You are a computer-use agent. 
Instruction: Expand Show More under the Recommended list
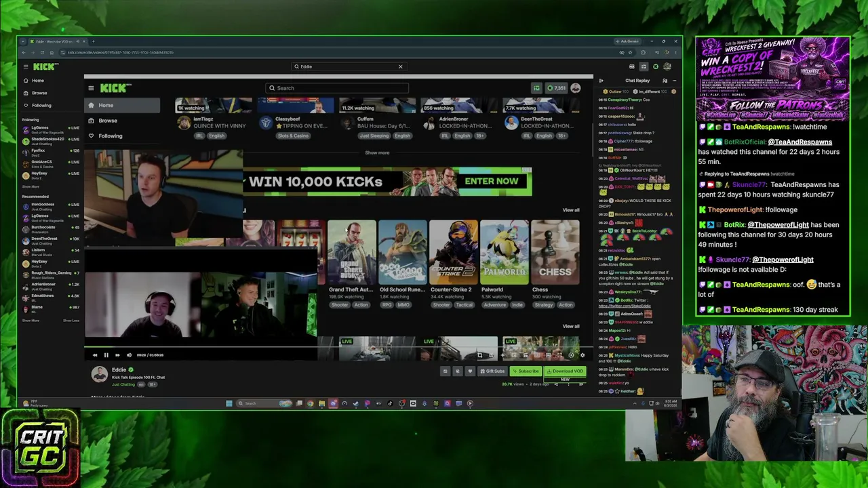(31, 320)
